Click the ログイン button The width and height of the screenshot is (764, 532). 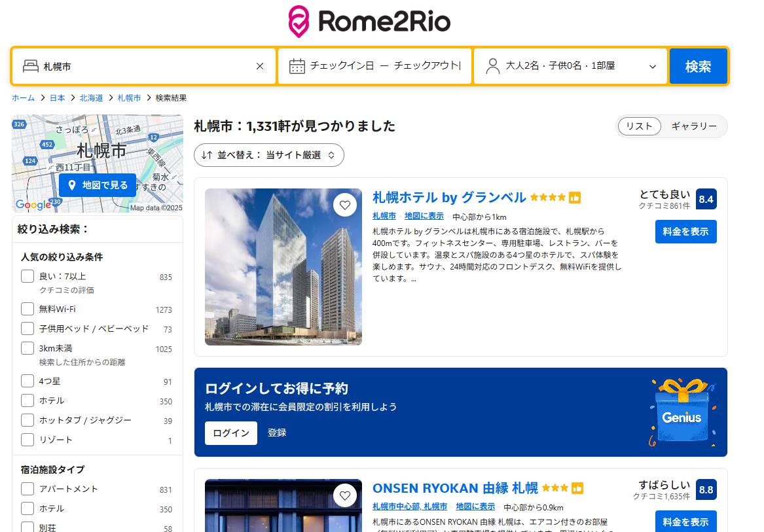tap(231, 433)
